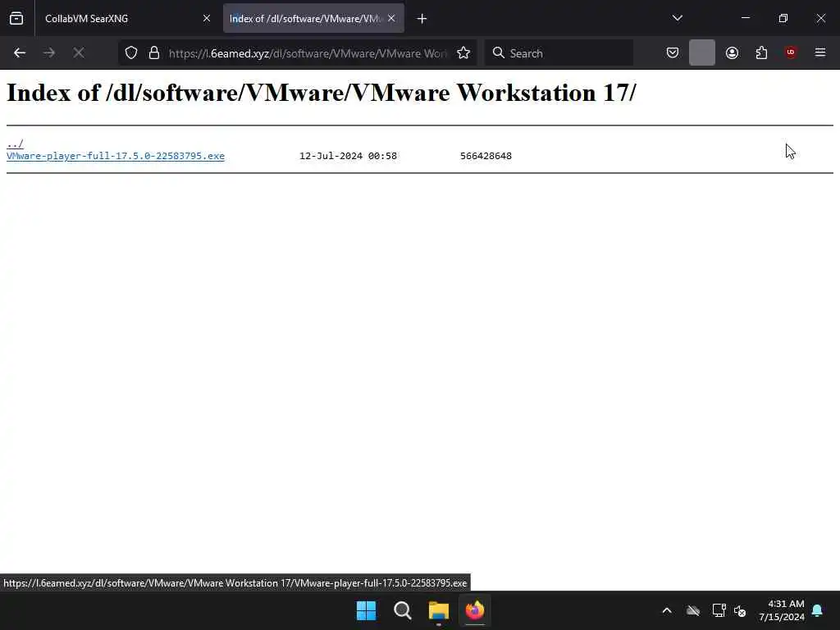Open File Explorer from the taskbar

pos(439,610)
